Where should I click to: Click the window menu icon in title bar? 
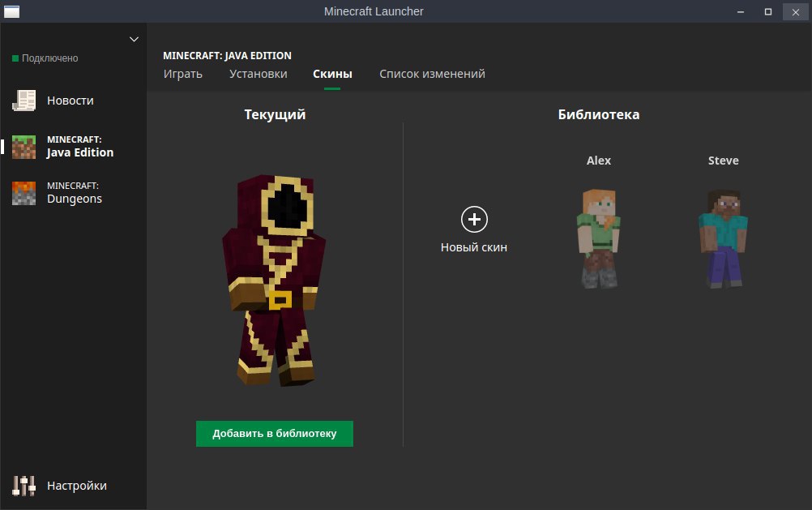(x=11, y=11)
